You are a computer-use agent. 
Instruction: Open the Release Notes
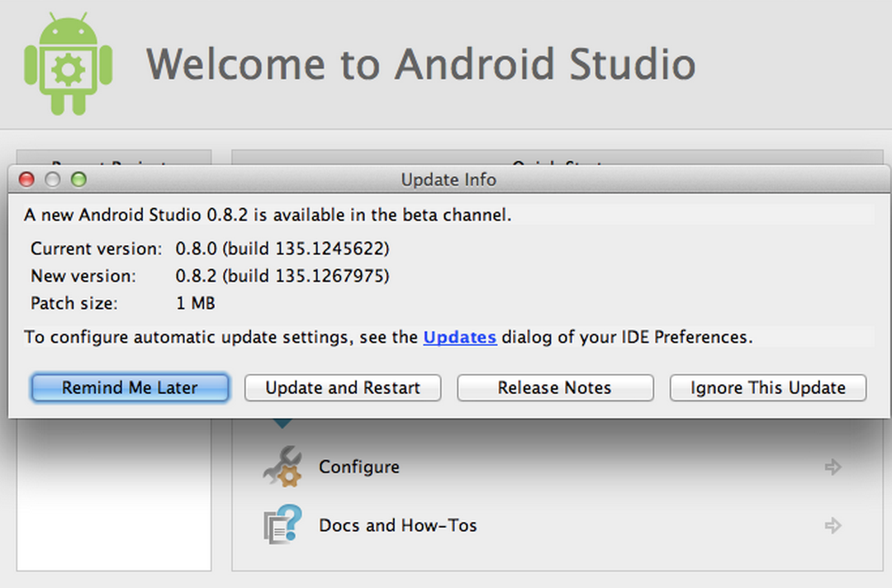pos(555,387)
